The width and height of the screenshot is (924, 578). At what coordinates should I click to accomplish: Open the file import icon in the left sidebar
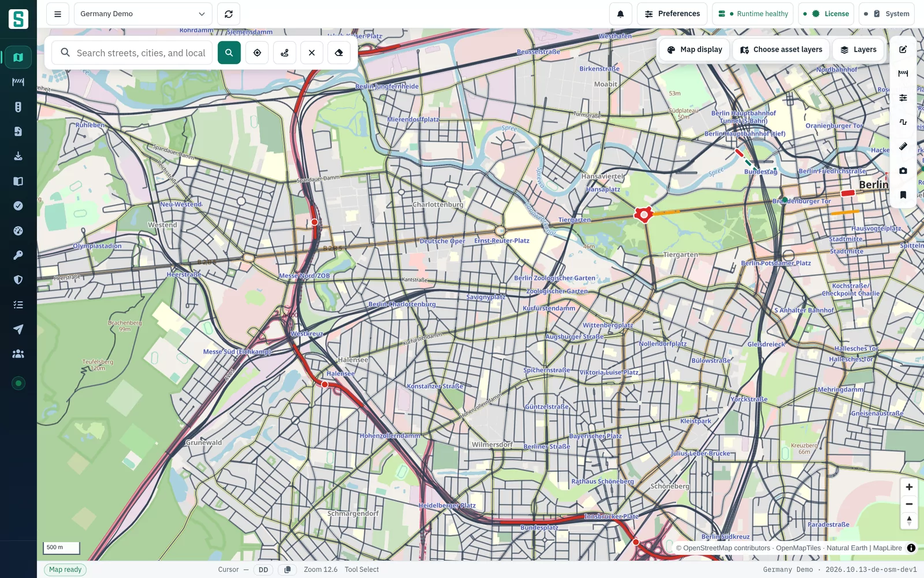point(18,132)
